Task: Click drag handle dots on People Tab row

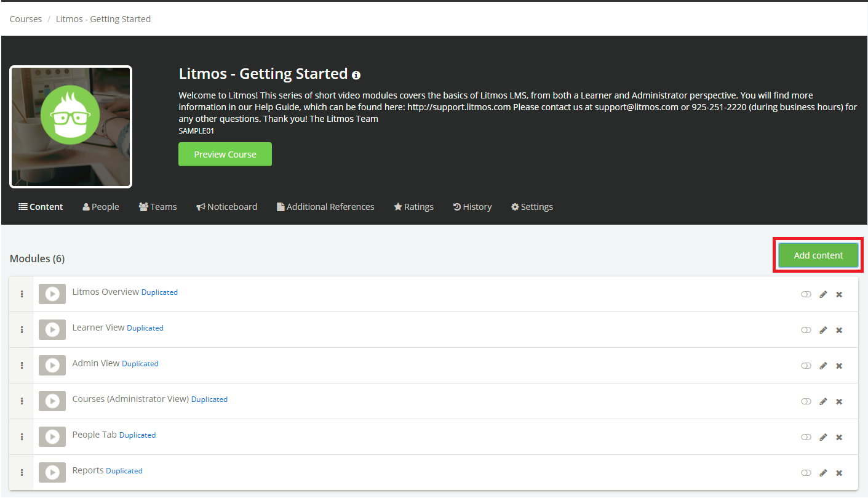Action: 22,437
